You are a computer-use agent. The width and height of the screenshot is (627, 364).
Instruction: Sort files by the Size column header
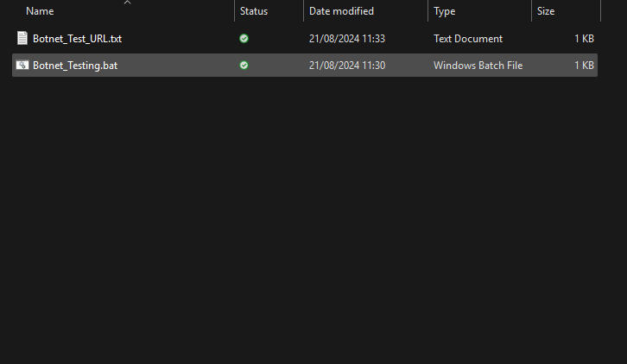(x=546, y=11)
